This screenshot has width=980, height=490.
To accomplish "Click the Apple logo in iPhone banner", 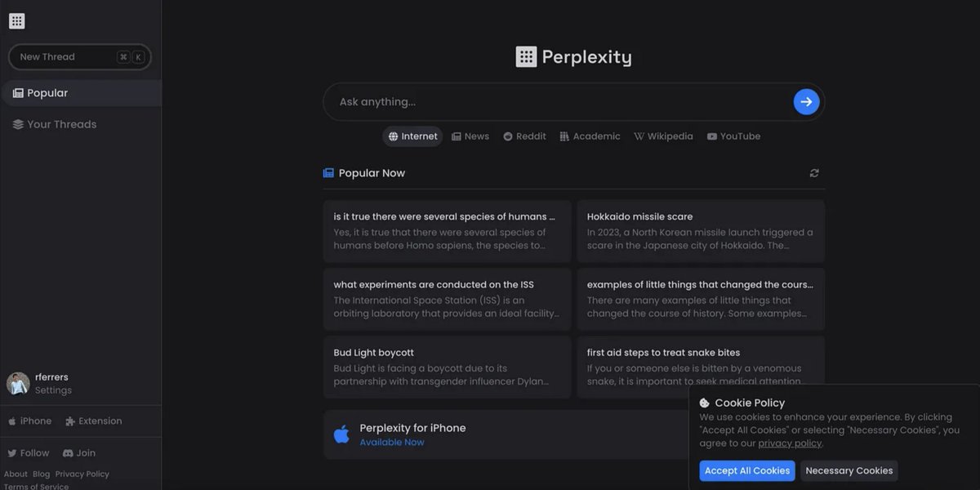I will (341, 434).
